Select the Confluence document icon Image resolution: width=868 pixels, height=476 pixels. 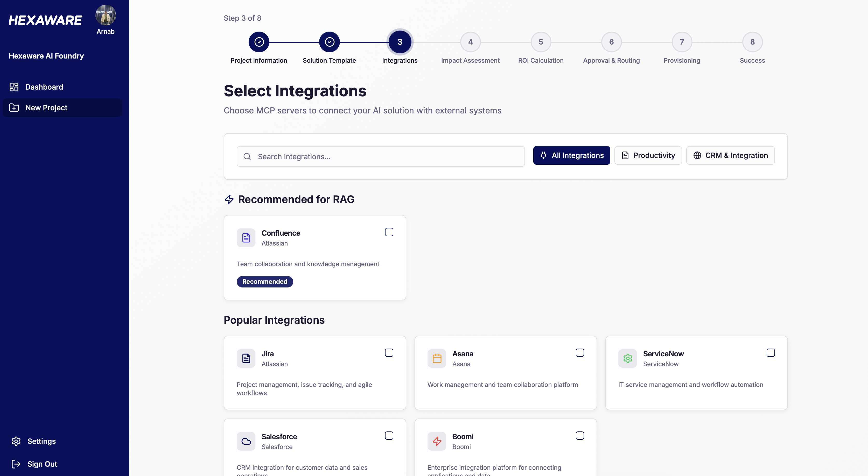[246, 238]
